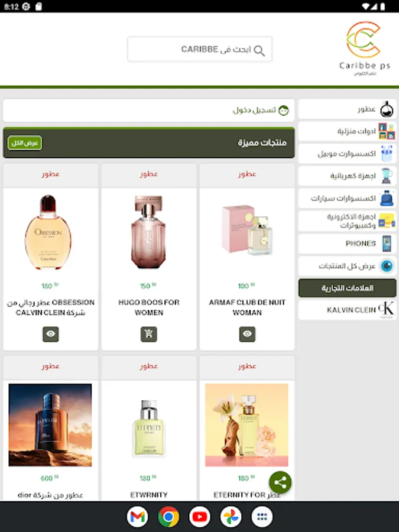
Task: Click the عطور label above Hugo Boos card
Action: [148, 174]
